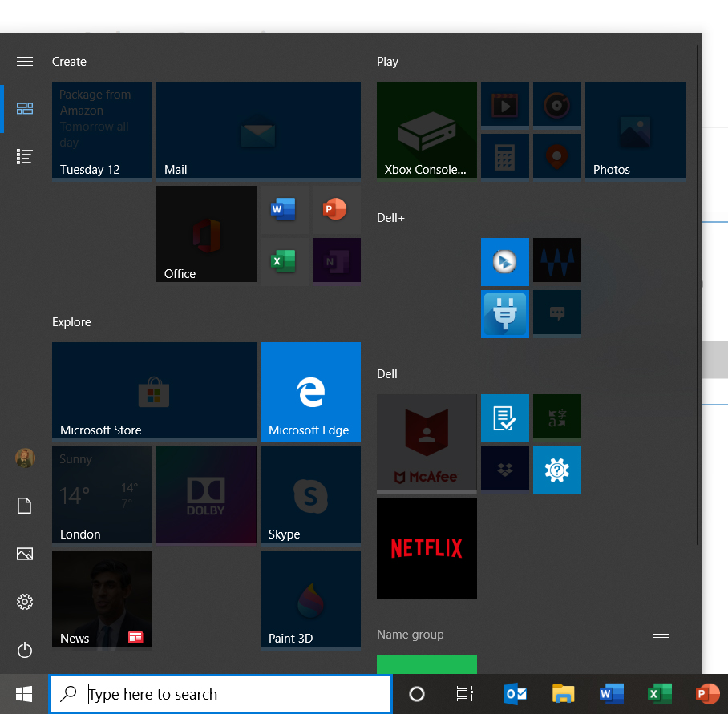The image size is (728, 714).
Task: Open the Excel tile
Action: click(x=284, y=260)
